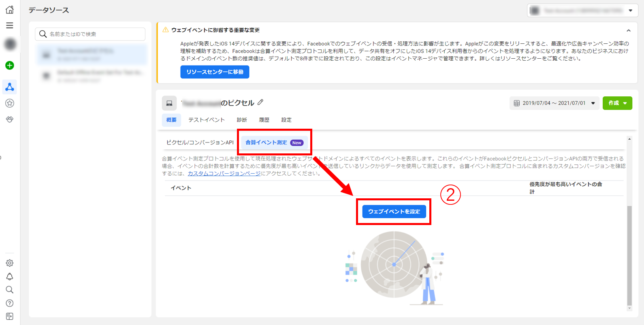Open the hamburger menu icon
This screenshot has height=325, width=644.
click(10, 25)
